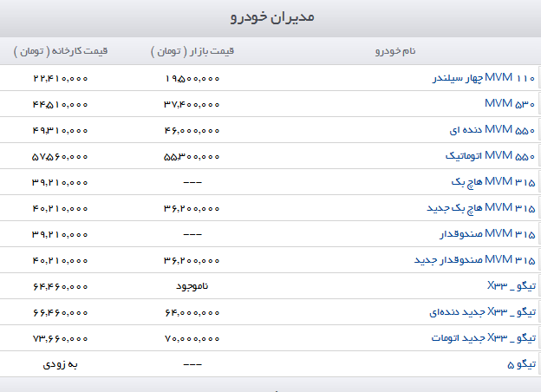Select market price ۴۶,۰۰۰,۰۰۰ of MVM 550 دنده ای
The width and height of the screenshot is (541, 392).
(x=192, y=131)
